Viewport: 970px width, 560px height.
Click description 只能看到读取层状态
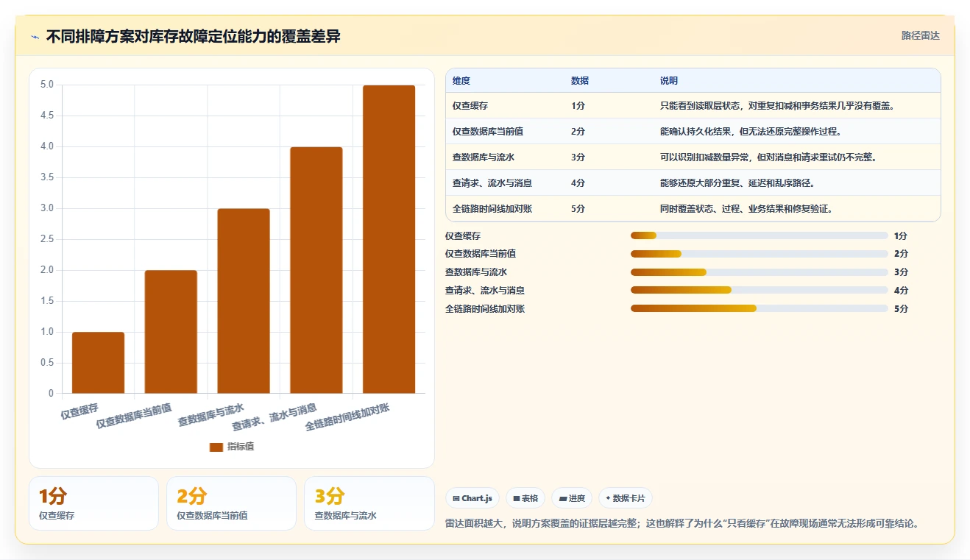[777, 106]
